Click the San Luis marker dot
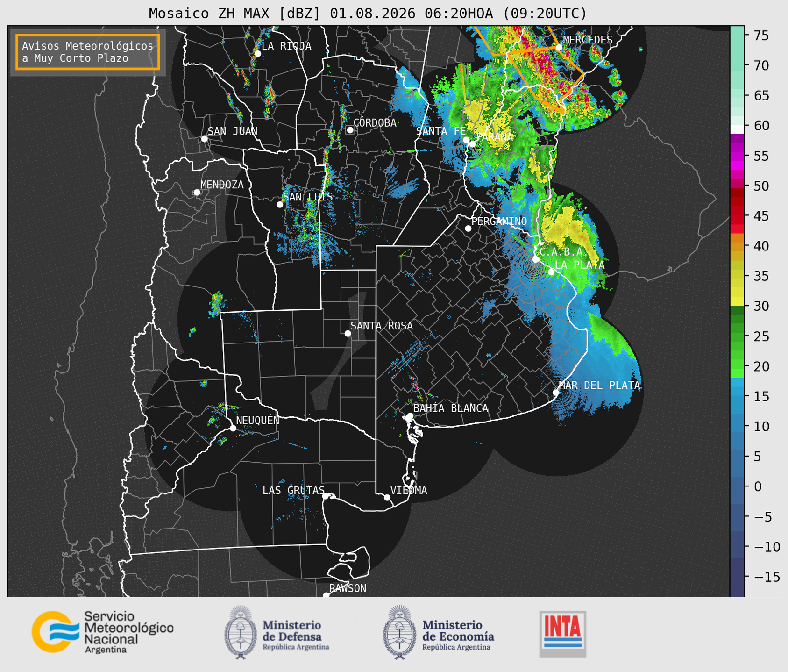 click(280, 205)
